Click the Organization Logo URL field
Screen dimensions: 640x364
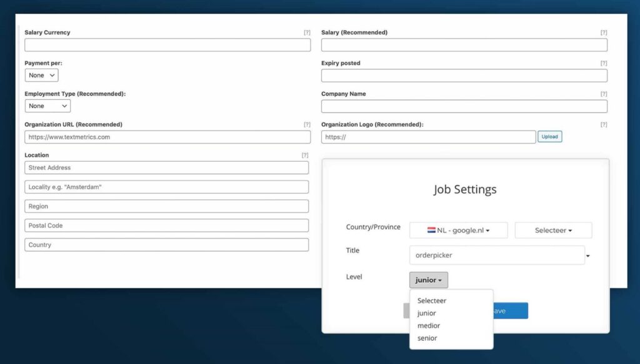pyautogui.click(x=428, y=137)
